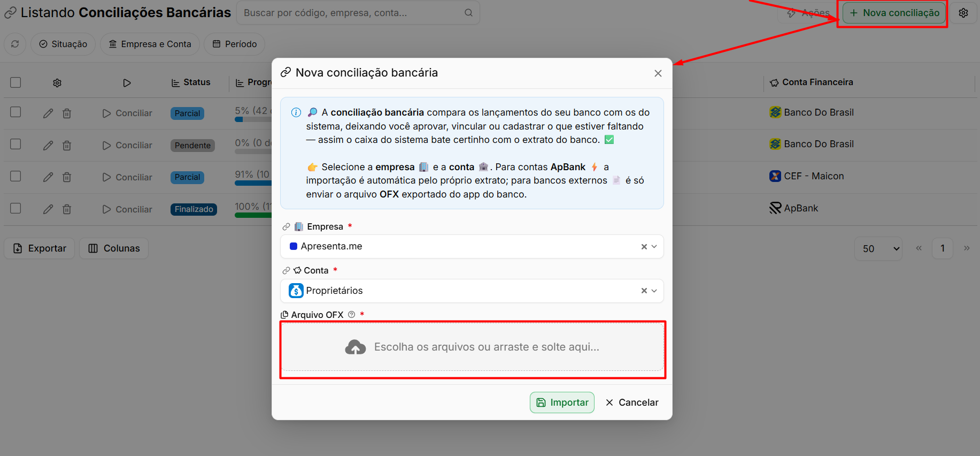The width and height of the screenshot is (980, 456).
Task: Close the Nova conciliação bancária dialog
Action: (x=658, y=73)
